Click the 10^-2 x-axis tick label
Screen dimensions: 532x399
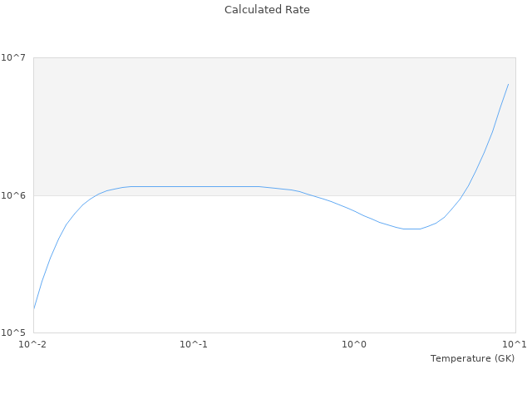(33, 344)
